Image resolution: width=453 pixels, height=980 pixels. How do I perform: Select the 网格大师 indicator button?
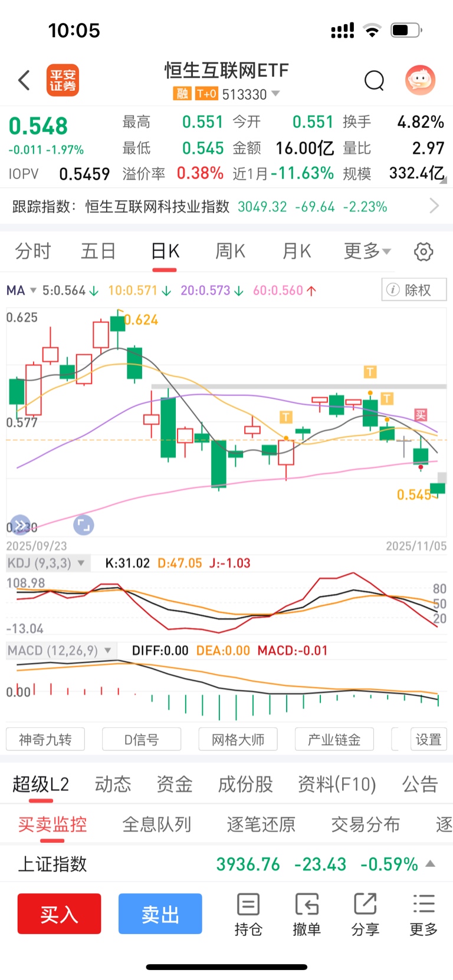click(x=238, y=739)
